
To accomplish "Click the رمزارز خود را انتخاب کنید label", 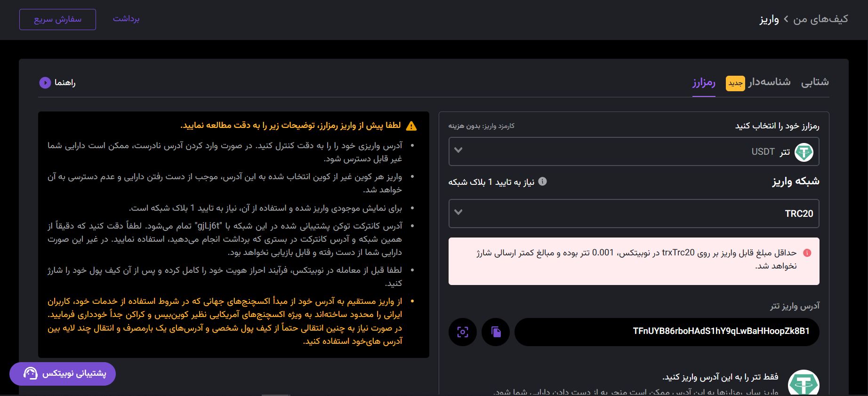I will (777, 126).
